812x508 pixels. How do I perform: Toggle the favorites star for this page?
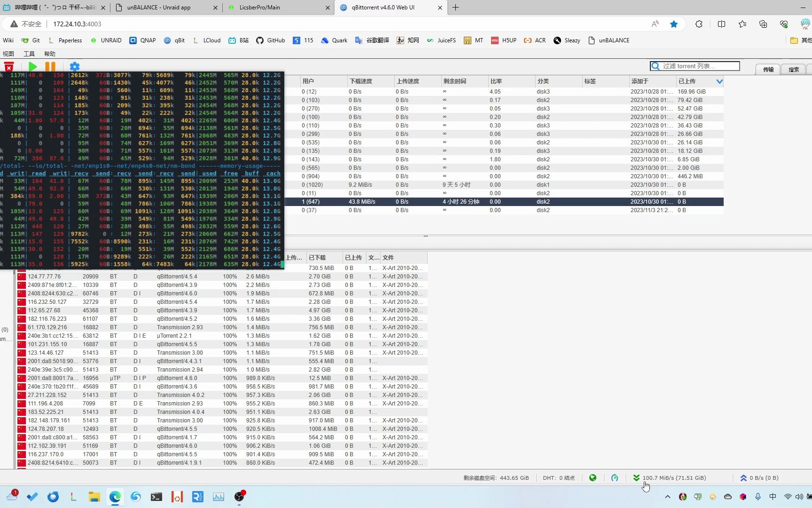pyautogui.click(x=674, y=24)
